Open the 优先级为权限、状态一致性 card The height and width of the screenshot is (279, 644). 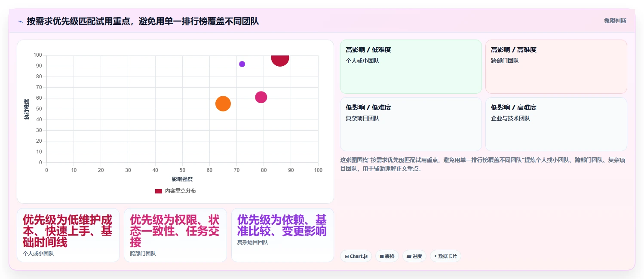[x=175, y=235]
